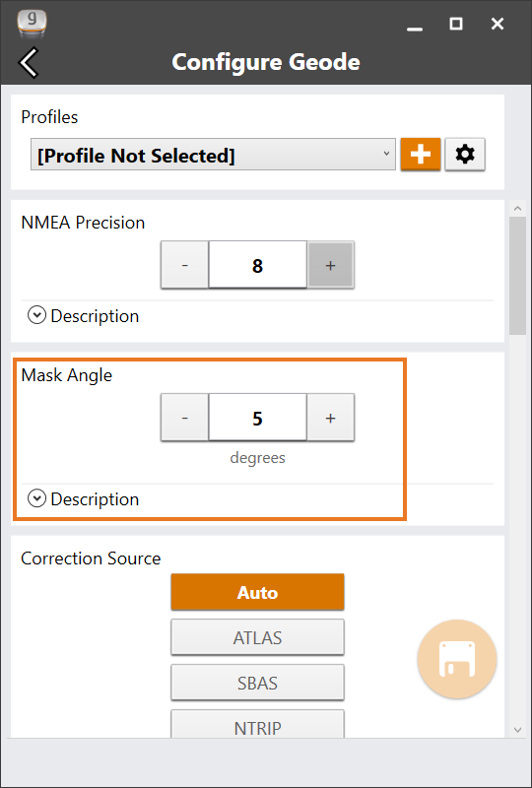Add a new profile with plus icon
This screenshot has height=788, width=532.
coord(421,155)
